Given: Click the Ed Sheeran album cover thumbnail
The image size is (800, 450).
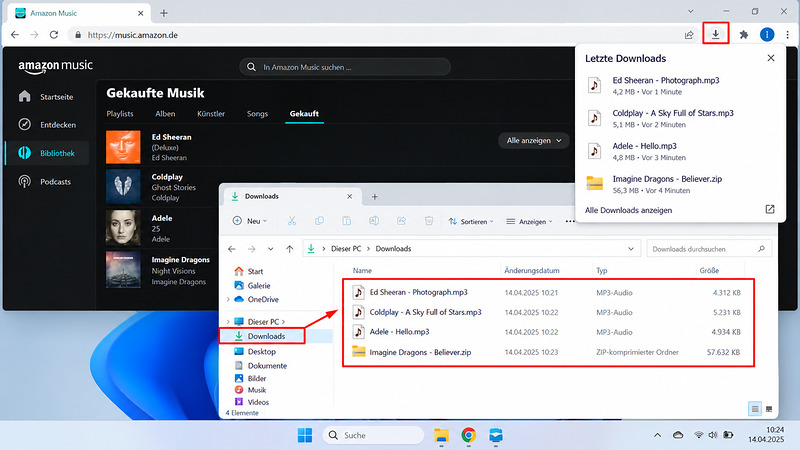Looking at the screenshot, I should tap(123, 147).
